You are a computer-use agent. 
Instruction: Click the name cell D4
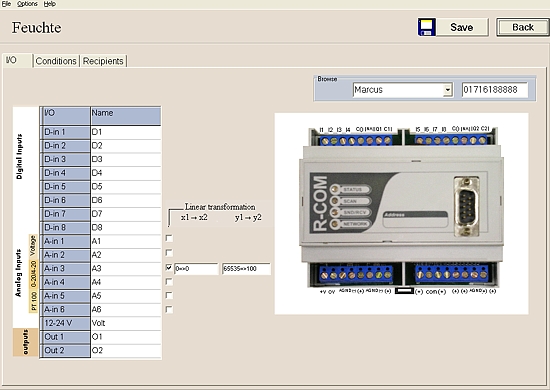126,173
